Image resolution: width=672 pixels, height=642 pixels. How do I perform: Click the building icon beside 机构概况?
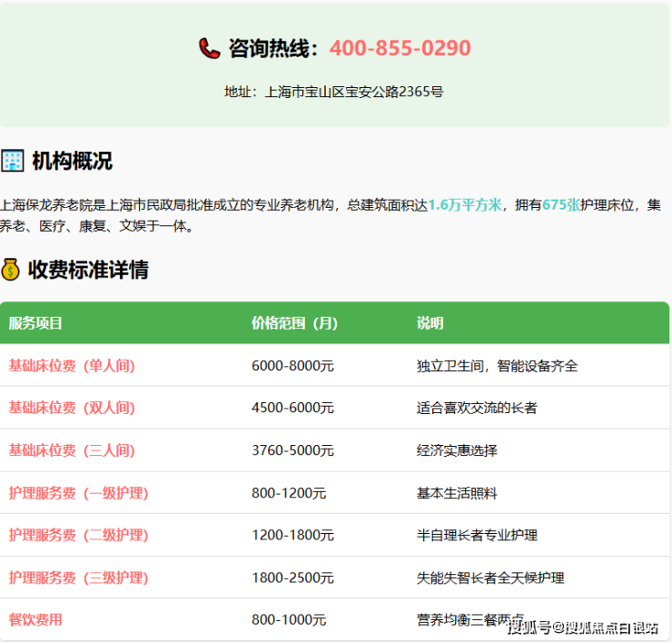[x=13, y=162]
